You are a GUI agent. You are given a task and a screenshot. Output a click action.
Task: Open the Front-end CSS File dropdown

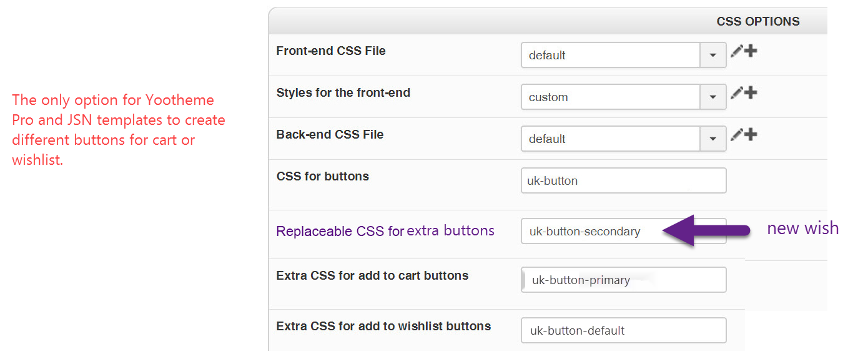pos(713,55)
